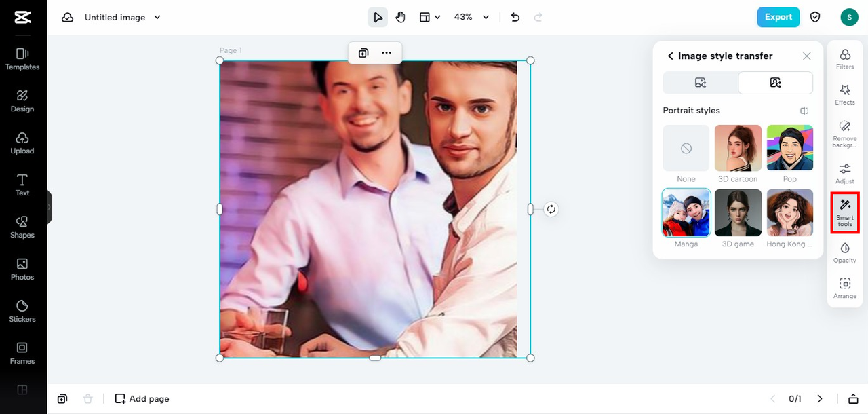
Task: Open the shield privacy icon
Action: [x=816, y=18]
